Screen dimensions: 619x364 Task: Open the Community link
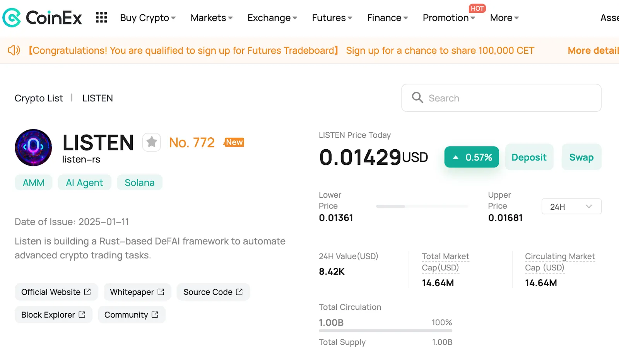click(x=132, y=314)
